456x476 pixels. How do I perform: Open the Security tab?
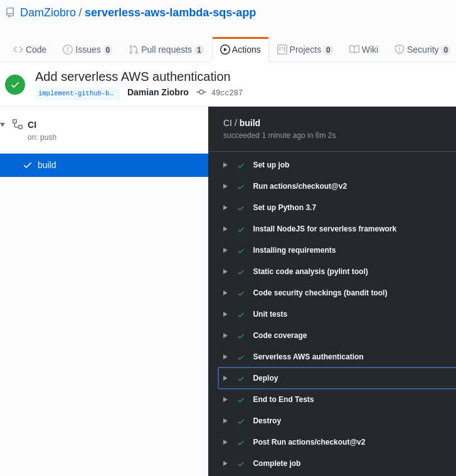pos(422,50)
